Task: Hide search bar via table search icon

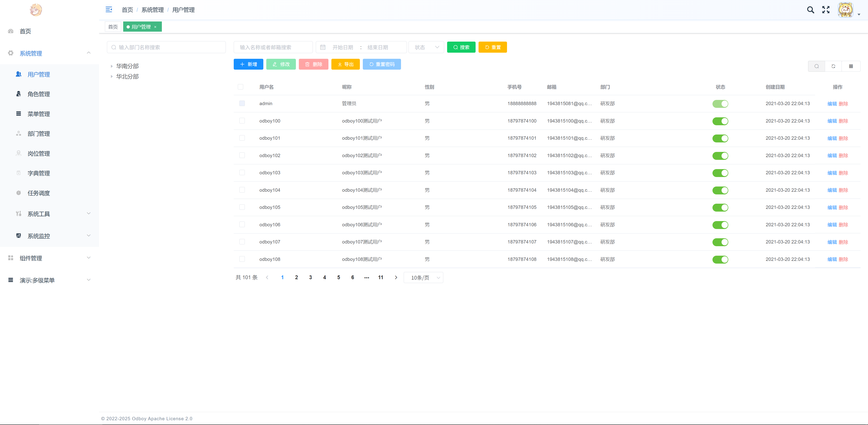Action: click(x=816, y=66)
